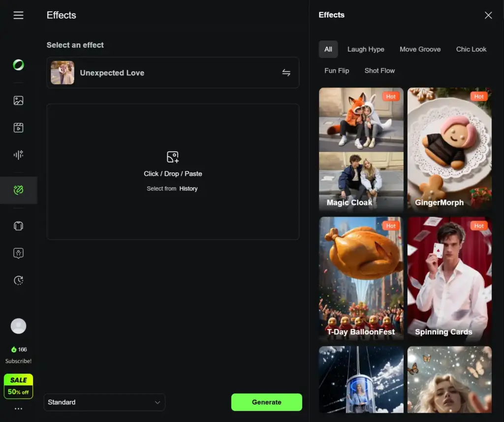
Task: Expand the Standard mode dropdown
Action: tap(104, 402)
